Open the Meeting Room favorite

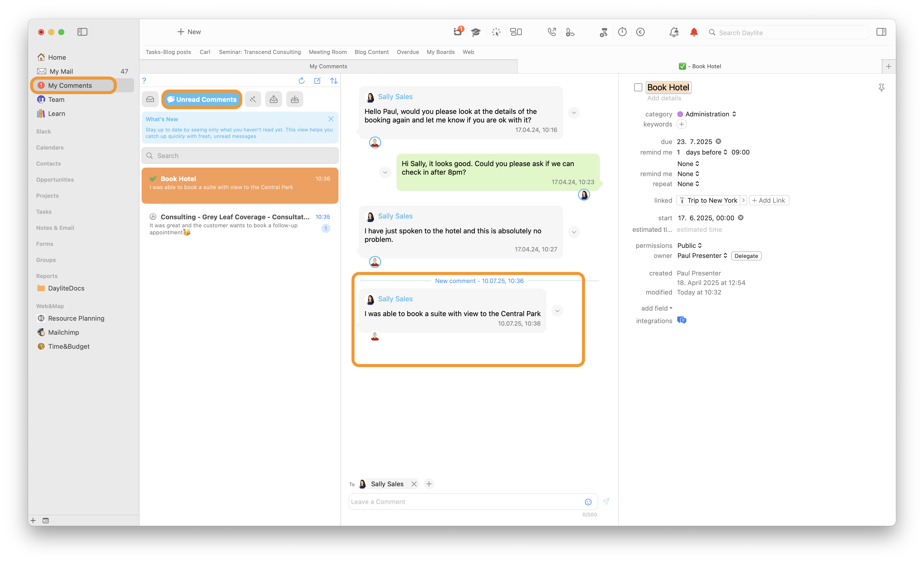point(327,52)
